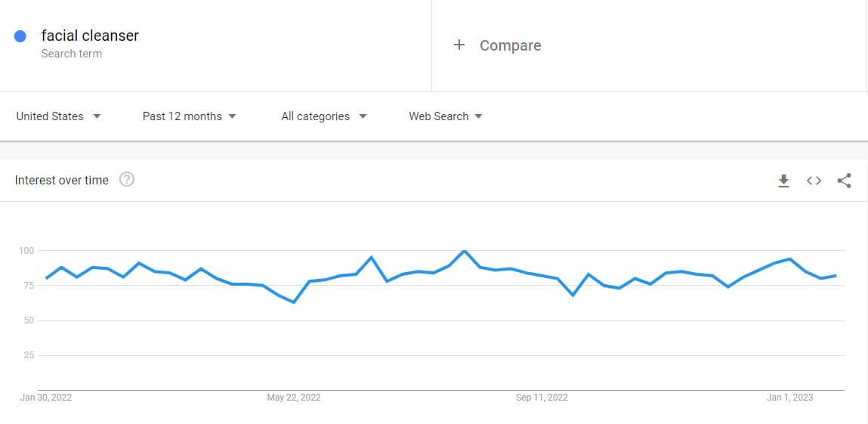
Task: Click the plus icon beside Compare
Action: click(459, 45)
